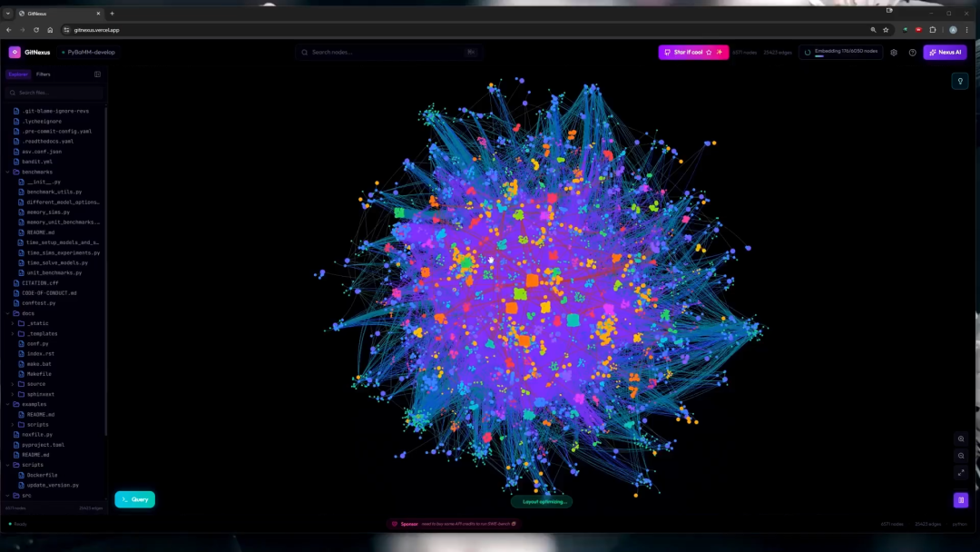
Task: Go to the browser home page
Action: point(50,30)
